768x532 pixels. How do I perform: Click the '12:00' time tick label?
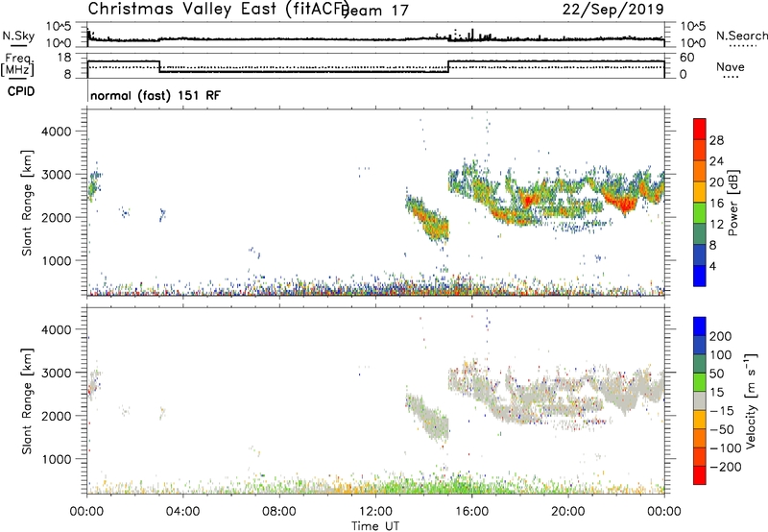coord(375,512)
